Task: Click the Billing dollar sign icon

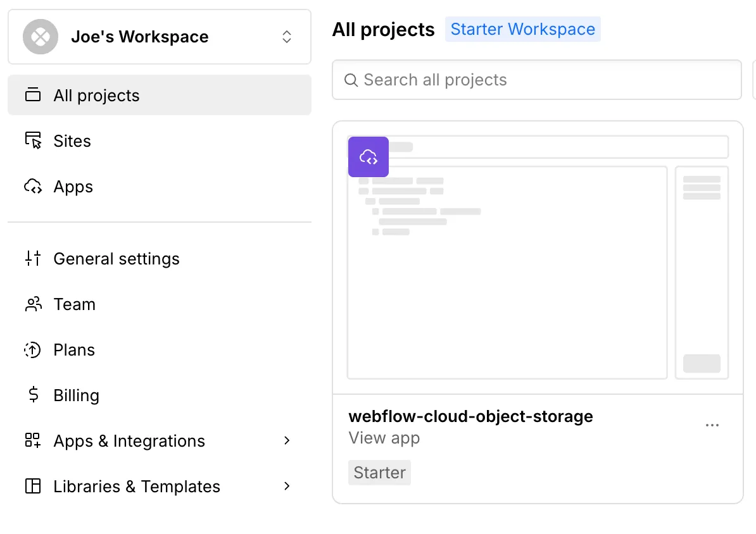Action: [x=33, y=394]
